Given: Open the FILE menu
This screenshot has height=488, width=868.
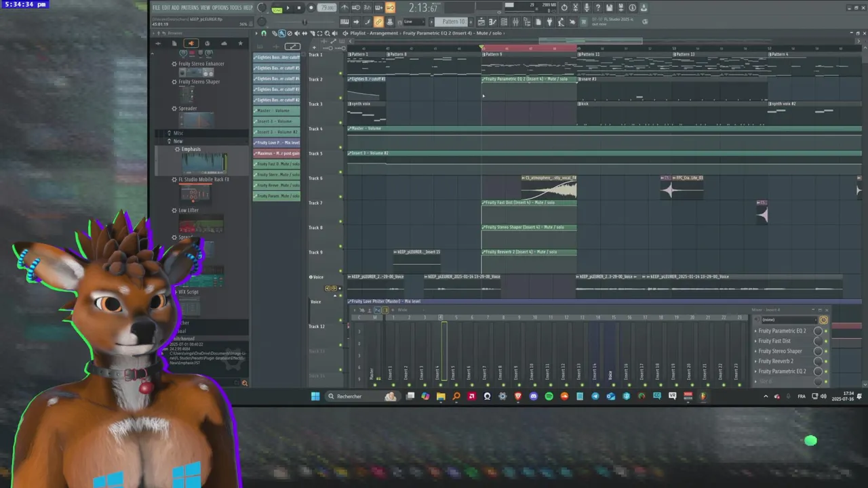Looking at the screenshot, I should point(156,7).
